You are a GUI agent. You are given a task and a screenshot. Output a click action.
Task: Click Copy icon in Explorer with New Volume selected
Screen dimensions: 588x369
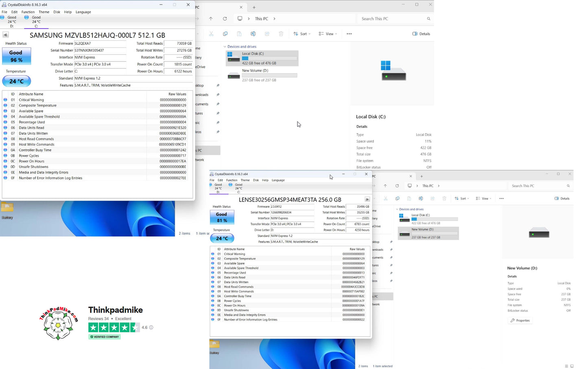click(x=397, y=198)
